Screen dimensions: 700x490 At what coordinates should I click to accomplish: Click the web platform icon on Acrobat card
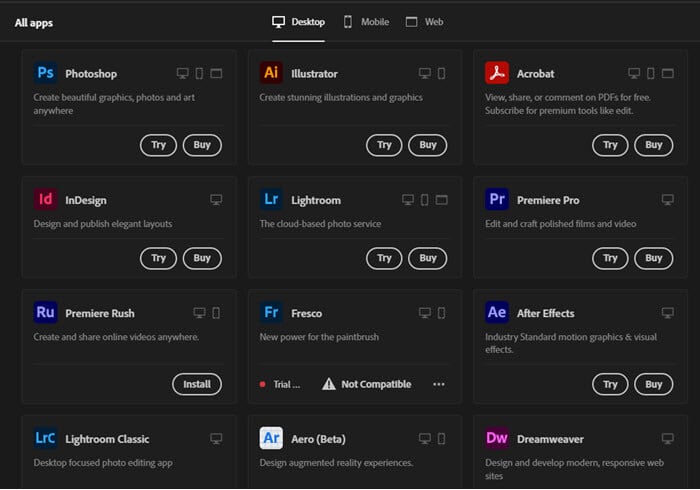pyautogui.click(x=668, y=73)
